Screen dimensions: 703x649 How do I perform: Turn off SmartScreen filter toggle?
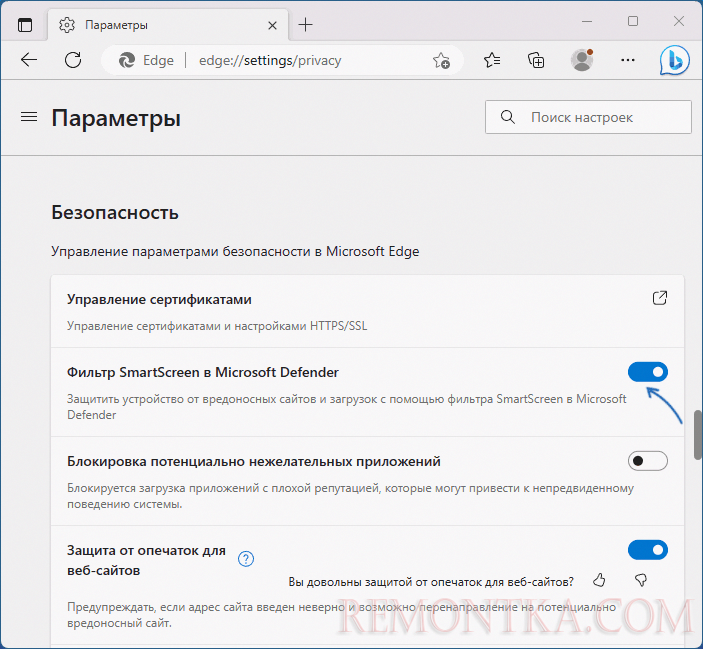click(648, 372)
